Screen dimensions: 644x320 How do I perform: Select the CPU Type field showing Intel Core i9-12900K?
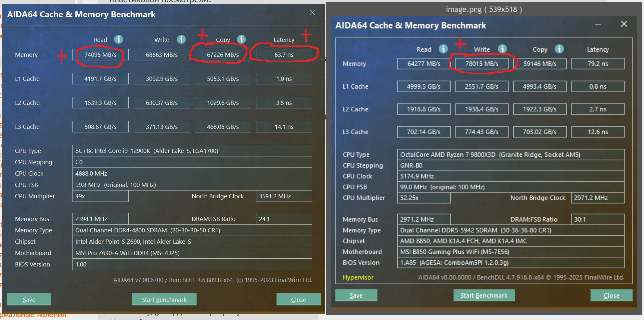192,151
